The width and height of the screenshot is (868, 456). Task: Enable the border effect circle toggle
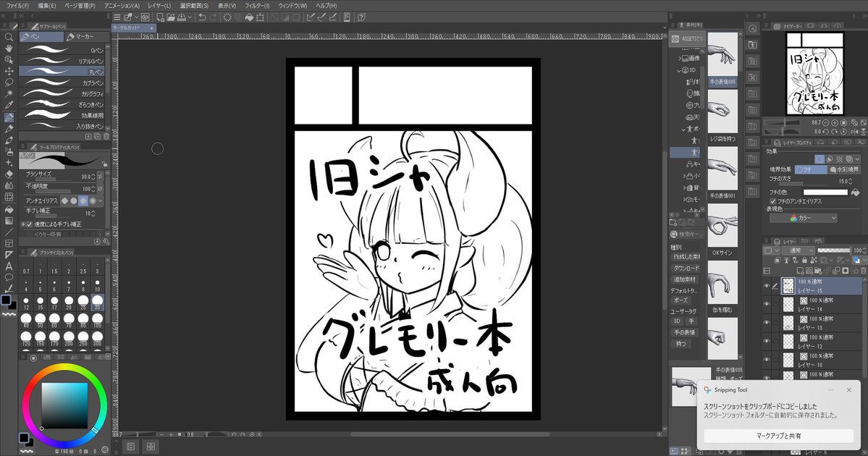coord(819,159)
